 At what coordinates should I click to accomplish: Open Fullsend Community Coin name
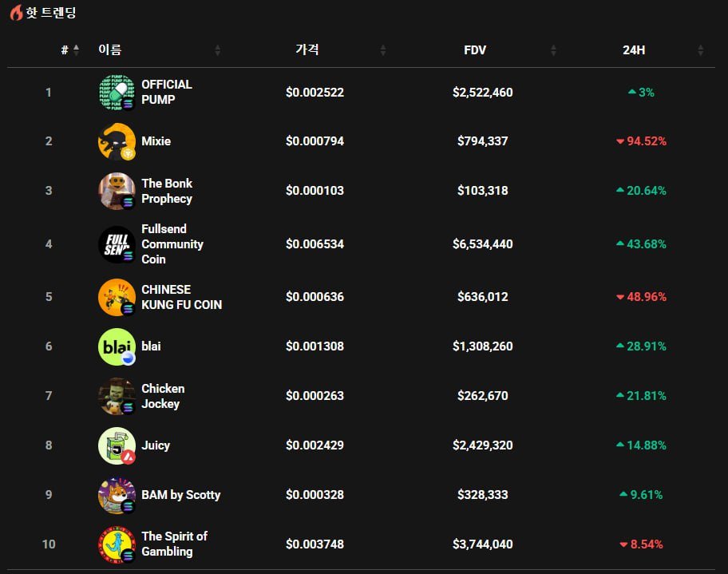pos(172,244)
